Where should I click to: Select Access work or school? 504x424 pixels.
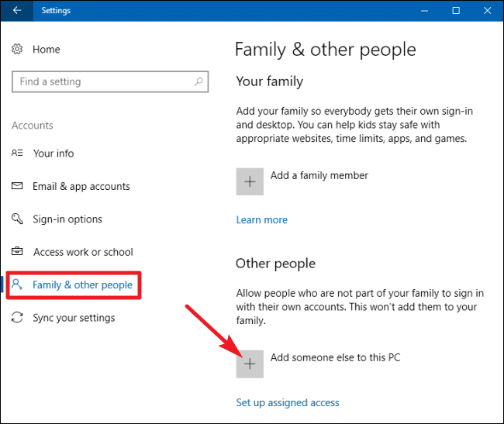click(83, 252)
